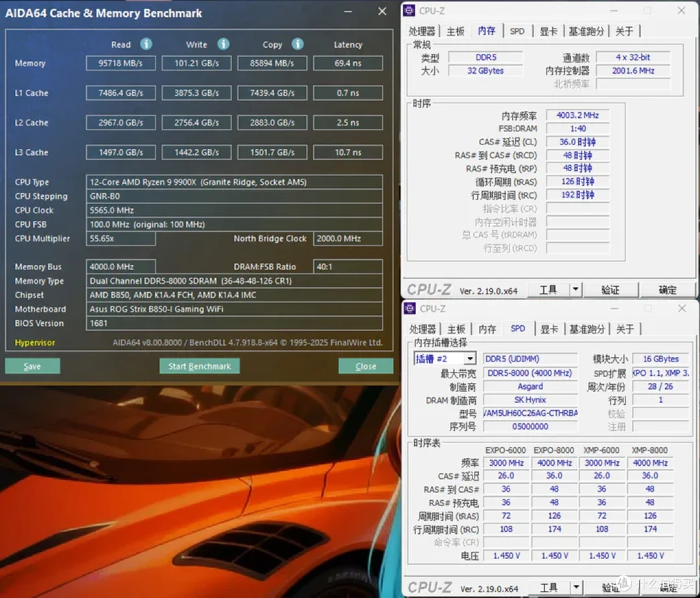Screen dimensions: 700x598
Task: Open Copy benchmark info icon
Action: [x=297, y=44]
